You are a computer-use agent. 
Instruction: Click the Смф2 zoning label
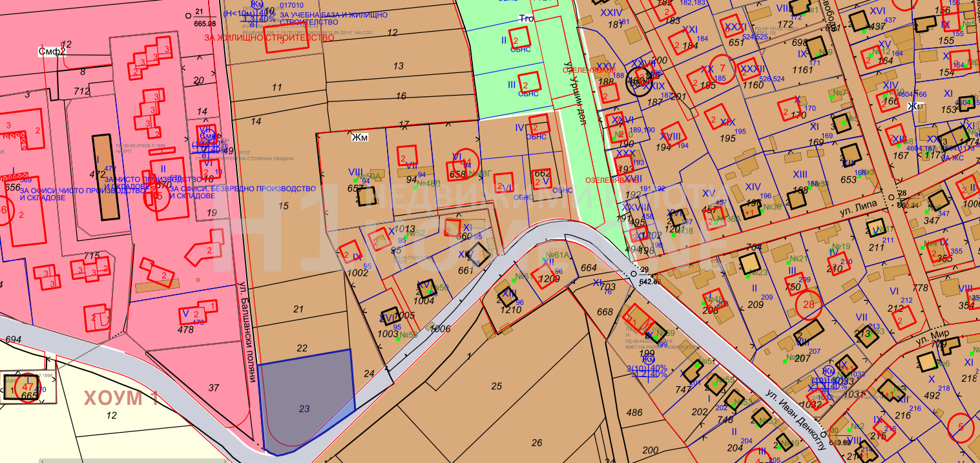(52, 52)
